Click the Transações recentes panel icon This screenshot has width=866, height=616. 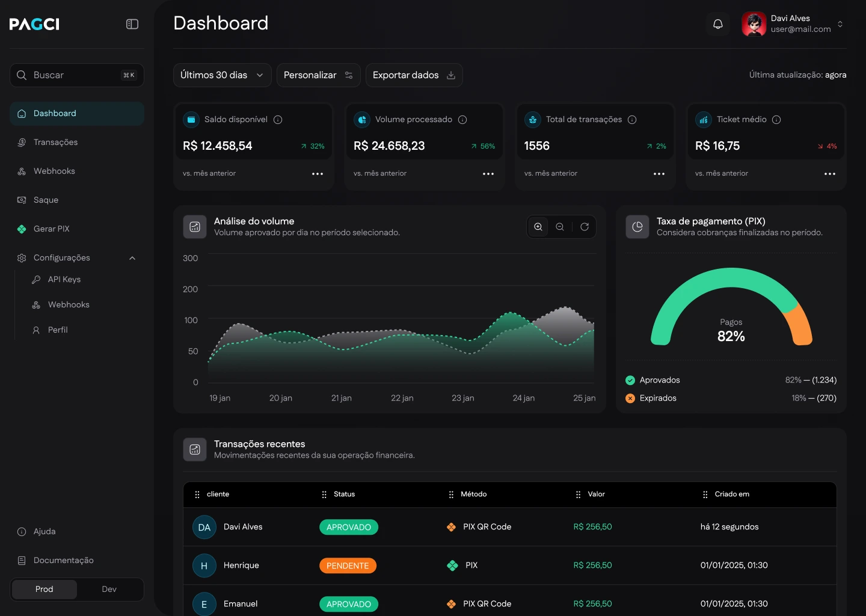(195, 449)
